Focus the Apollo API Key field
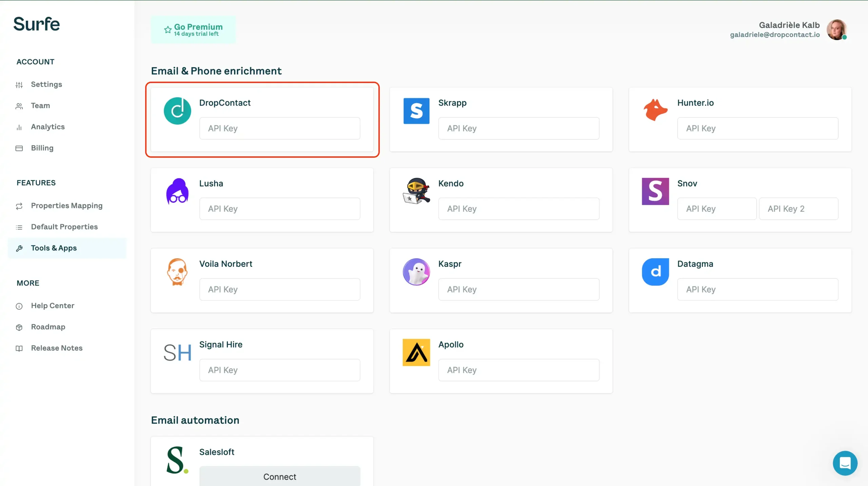The height and width of the screenshot is (486, 868). coord(519,370)
